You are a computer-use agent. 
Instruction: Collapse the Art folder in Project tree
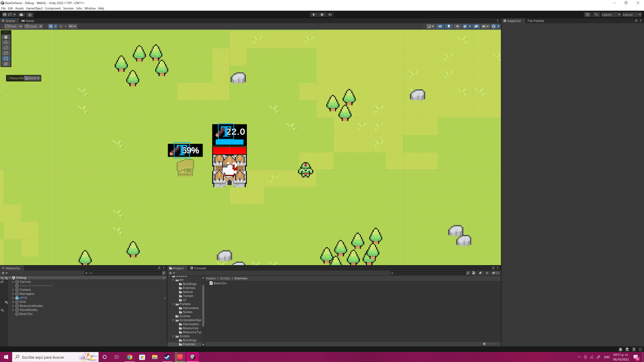point(173,280)
